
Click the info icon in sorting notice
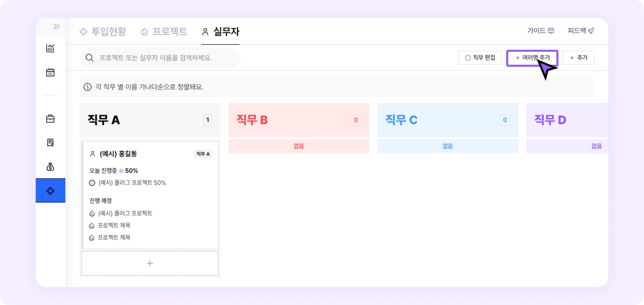click(x=87, y=87)
